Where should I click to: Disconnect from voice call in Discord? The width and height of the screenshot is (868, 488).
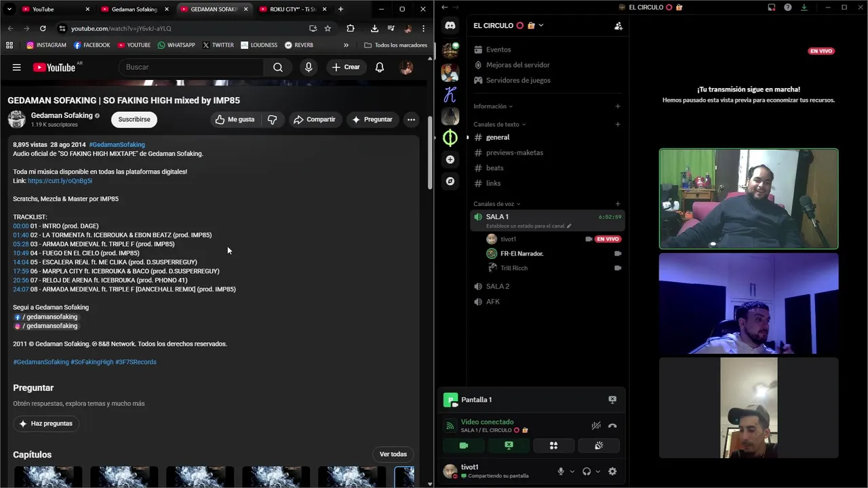[612, 426]
